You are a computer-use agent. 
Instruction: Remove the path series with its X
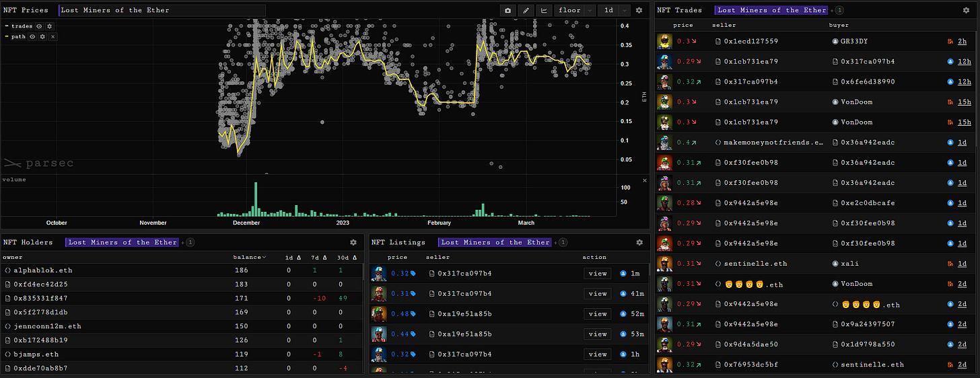53,36
